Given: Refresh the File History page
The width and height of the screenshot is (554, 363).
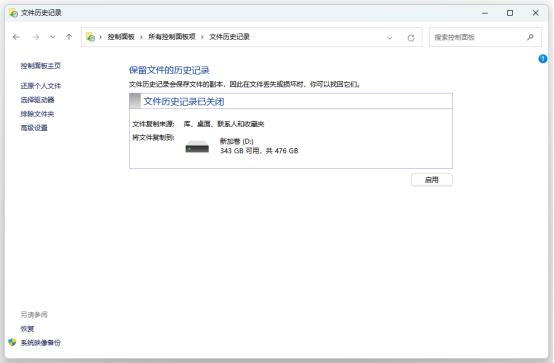Looking at the screenshot, I should [x=411, y=38].
